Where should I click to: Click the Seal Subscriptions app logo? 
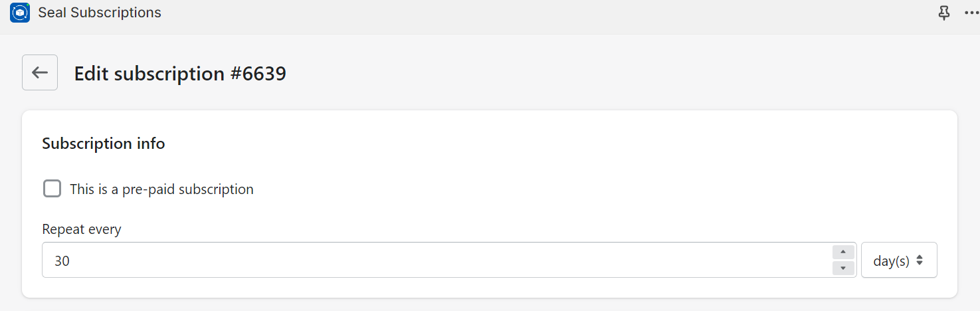click(20, 13)
